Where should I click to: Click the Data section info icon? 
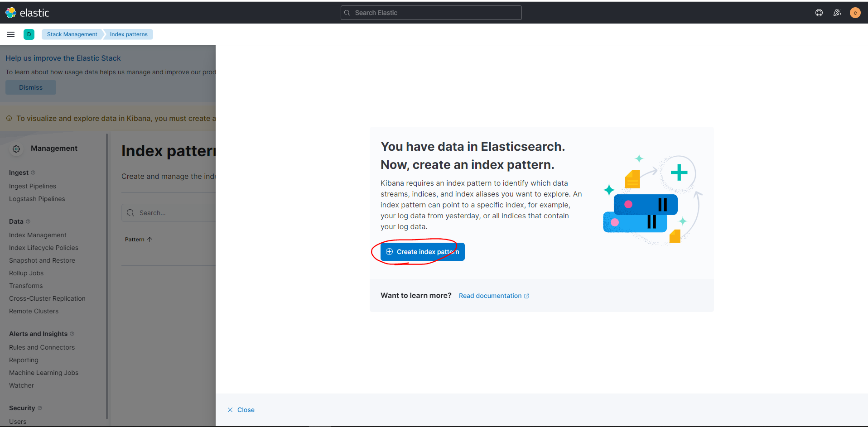point(28,221)
